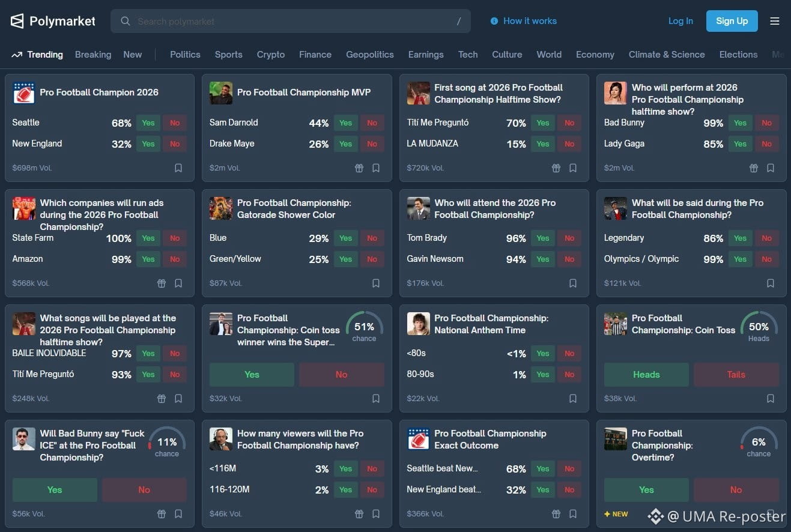Click the Log In link

point(680,21)
